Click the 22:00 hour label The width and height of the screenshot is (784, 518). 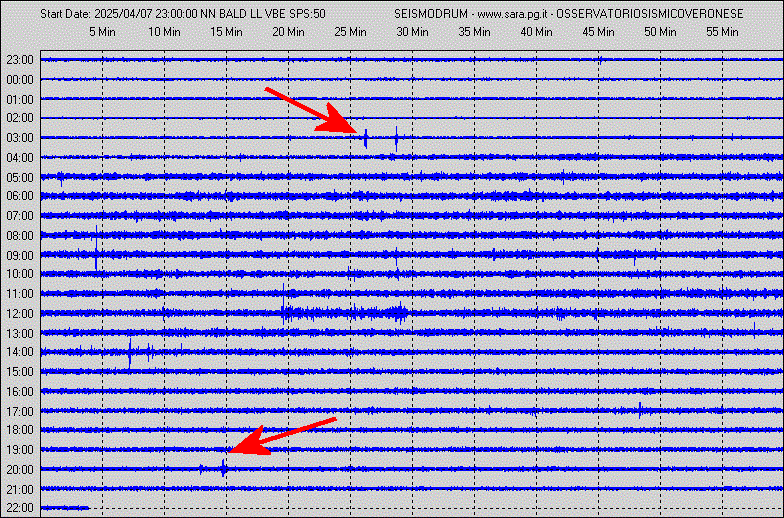click(x=20, y=508)
